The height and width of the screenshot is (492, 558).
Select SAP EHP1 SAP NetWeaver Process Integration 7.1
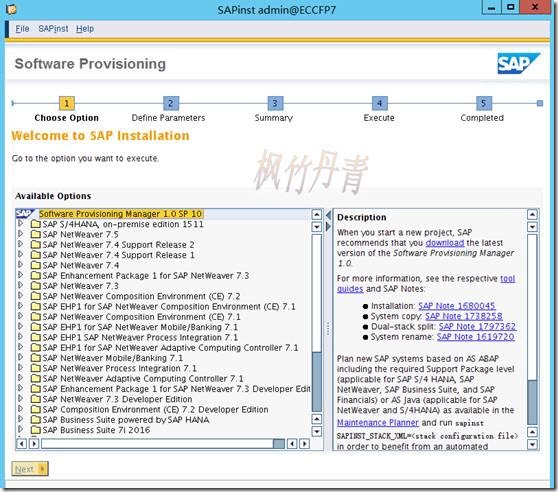point(140,338)
